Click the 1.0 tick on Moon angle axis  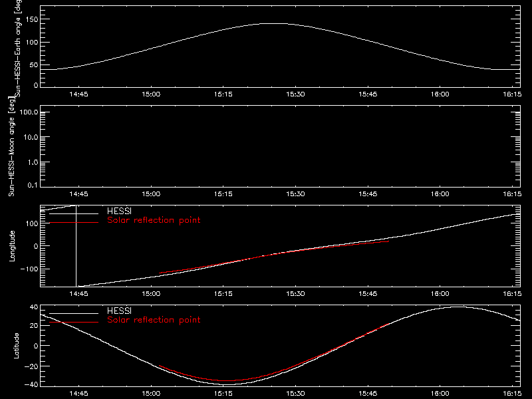33,162
